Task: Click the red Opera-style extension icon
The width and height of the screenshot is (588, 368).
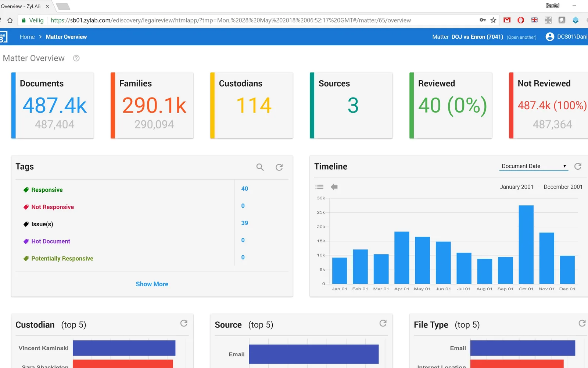Action: [x=521, y=20]
